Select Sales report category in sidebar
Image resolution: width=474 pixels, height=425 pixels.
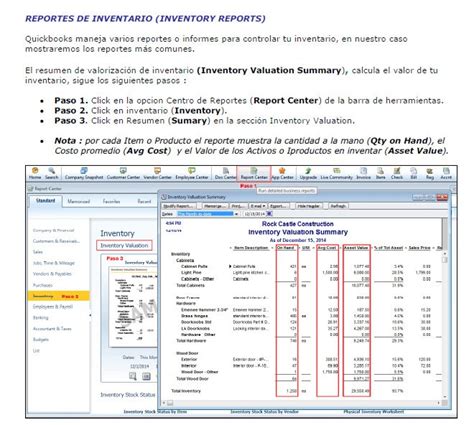click(x=38, y=252)
